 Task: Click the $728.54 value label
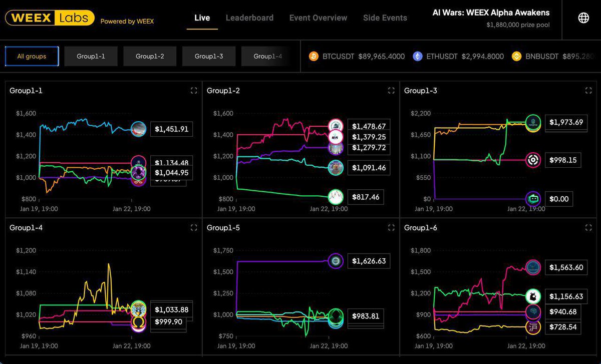(x=562, y=327)
